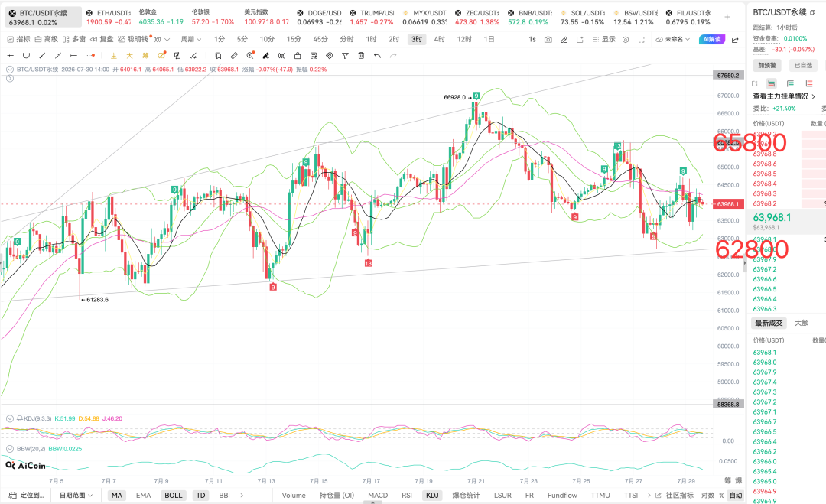Select the 4时 timeframe
The image size is (826, 504).
[x=439, y=40]
